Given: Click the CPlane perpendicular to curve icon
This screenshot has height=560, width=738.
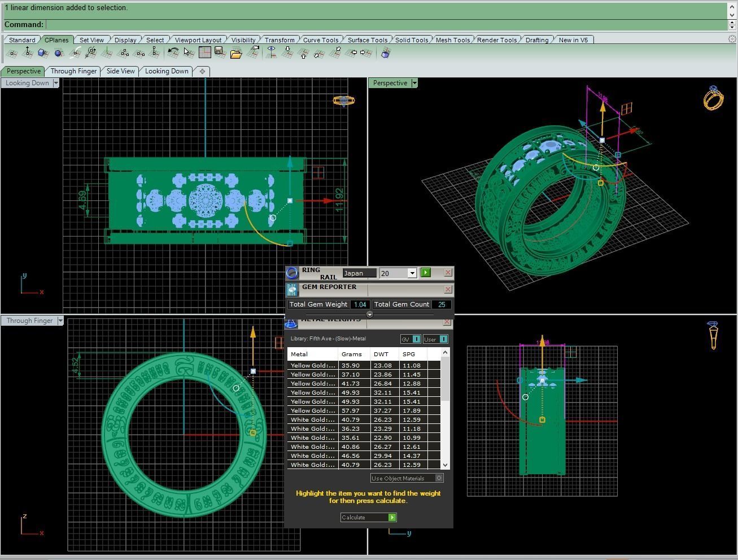Looking at the screenshot, I should [75, 53].
